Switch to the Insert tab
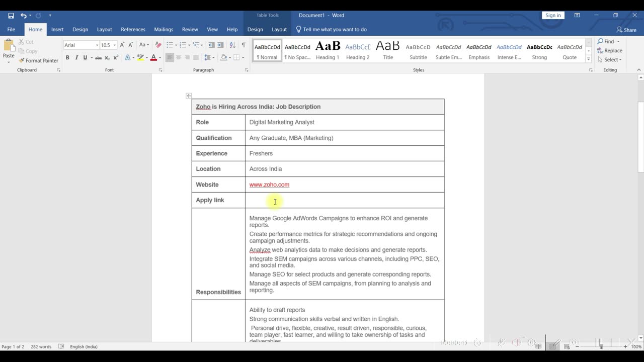This screenshot has width=644, height=362. pos(57,29)
